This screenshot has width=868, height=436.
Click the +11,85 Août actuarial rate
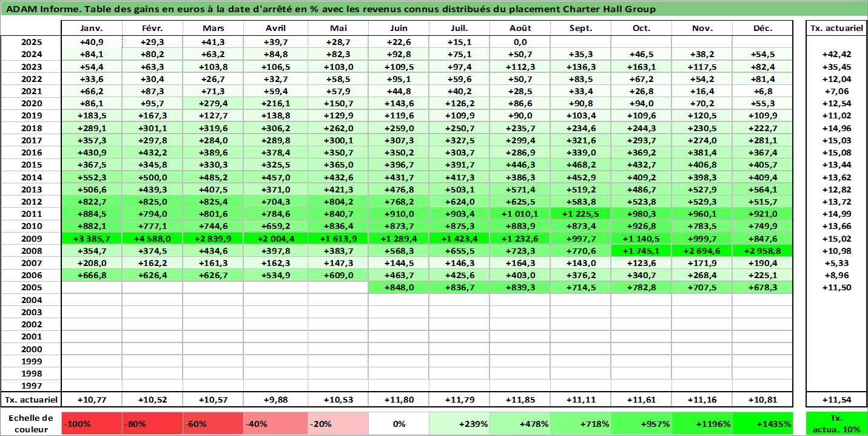pyautogui.click(x=520, y=400)
